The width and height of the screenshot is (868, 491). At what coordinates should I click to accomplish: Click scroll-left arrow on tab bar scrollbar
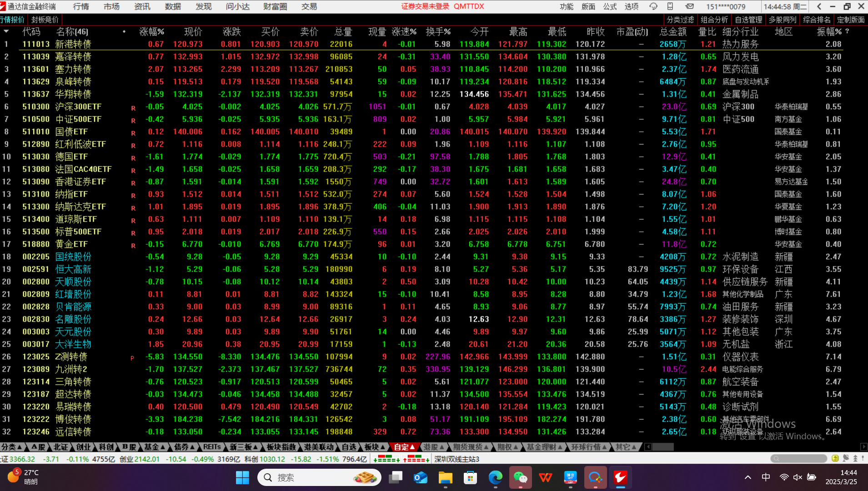(648, 447)
